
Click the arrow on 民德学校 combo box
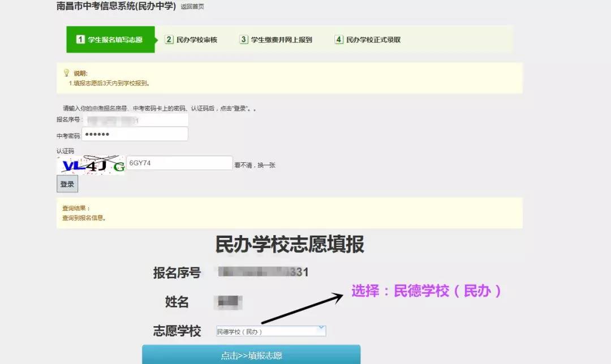[x=321, y=328]
